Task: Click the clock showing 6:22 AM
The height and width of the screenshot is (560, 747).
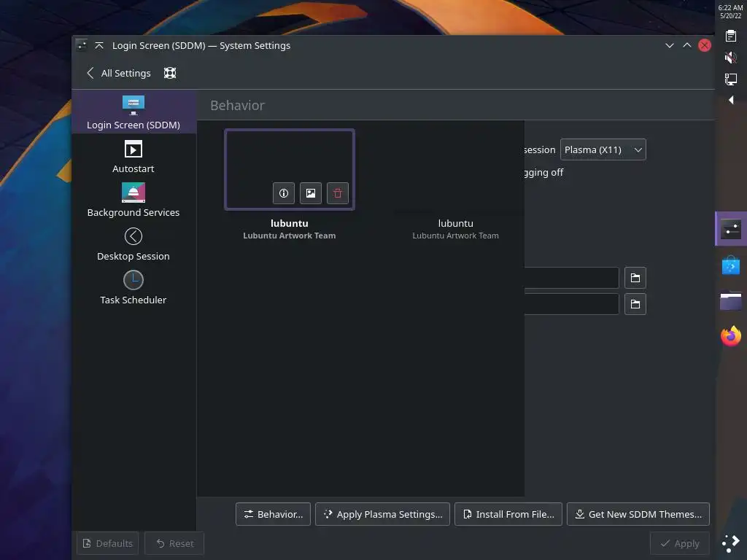Action: 731,12
